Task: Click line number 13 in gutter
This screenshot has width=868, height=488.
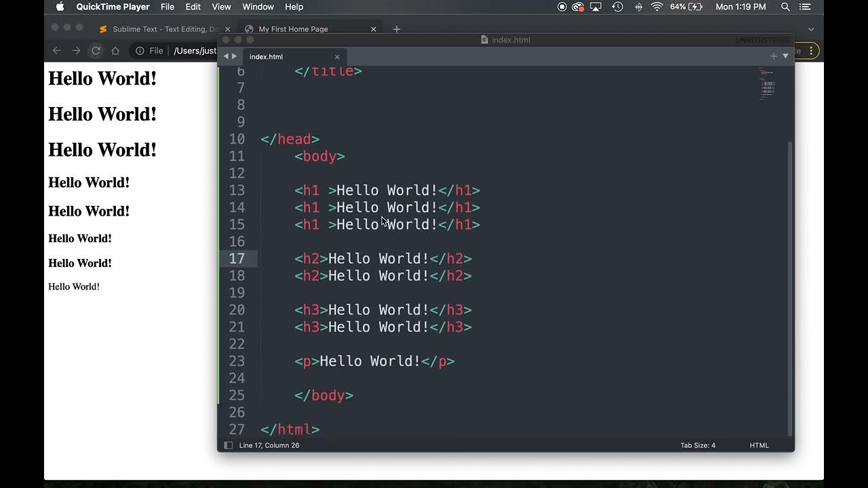Action: 237,190
